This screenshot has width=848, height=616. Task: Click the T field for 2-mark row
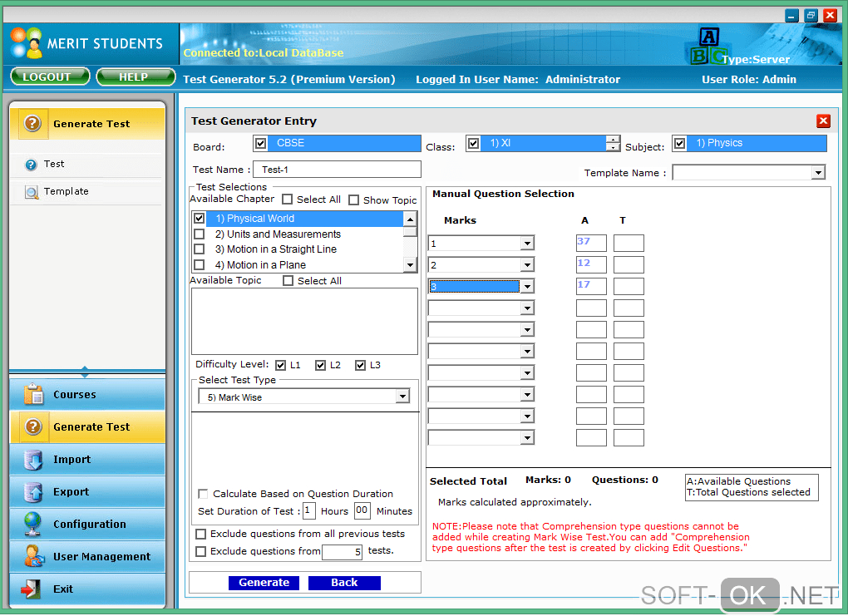629,265
